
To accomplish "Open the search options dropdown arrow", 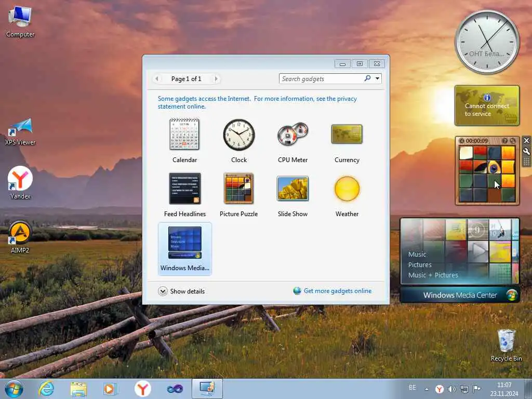I will tap(377, 79).
